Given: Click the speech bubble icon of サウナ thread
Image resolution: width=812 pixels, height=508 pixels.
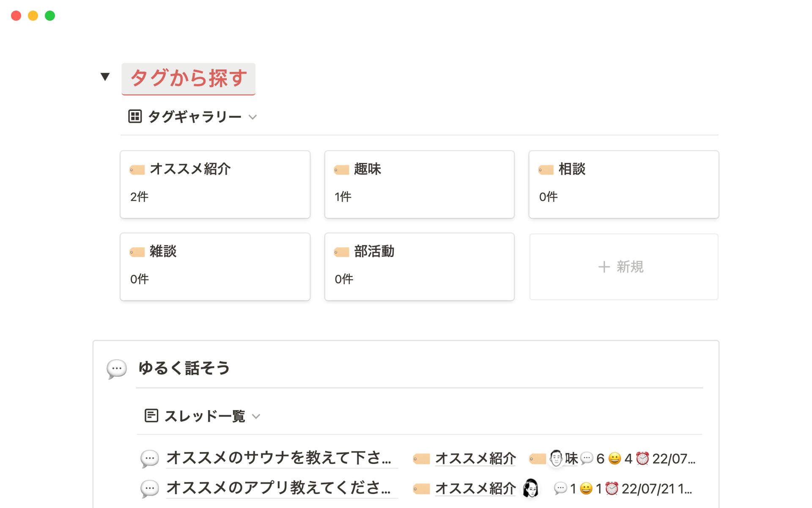Looking at the screenshot, I should pos(150,458).
